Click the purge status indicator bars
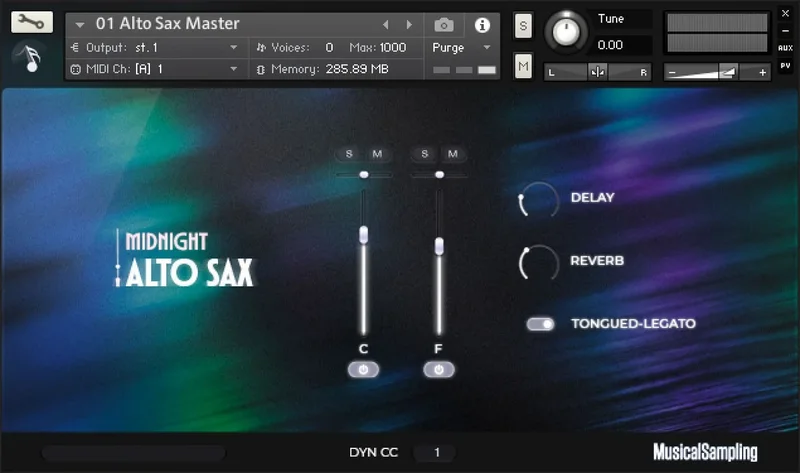The image size is (800, 473). pyautogui.click(x=464, y=70)
